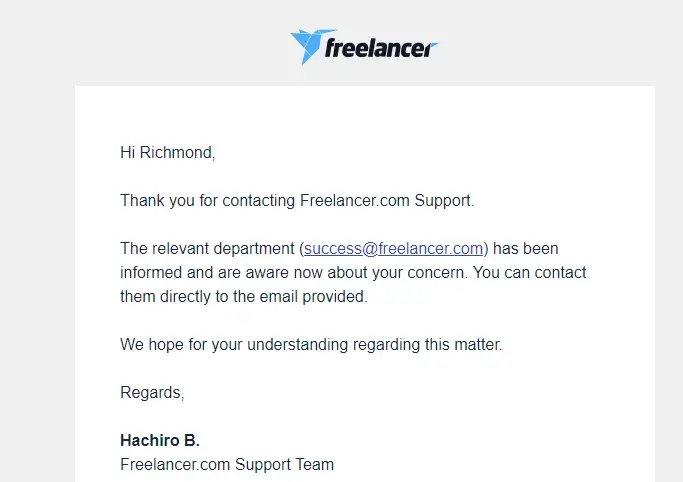683x482 pixels.
Task: Click the name Richmond in the greeting
Action: pyautogui.click(x=176, y=152)
